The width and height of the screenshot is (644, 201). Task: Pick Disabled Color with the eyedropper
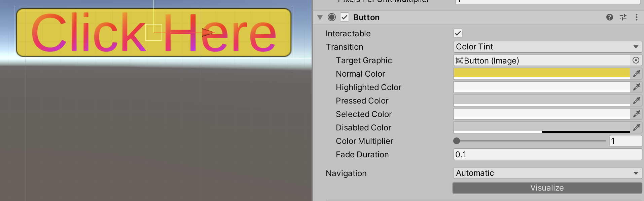(x=636, y=127)
